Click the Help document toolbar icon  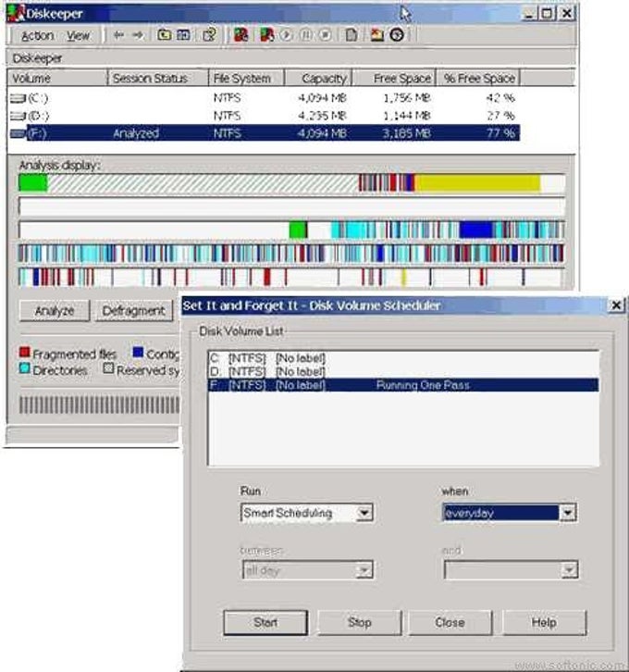pos(209,35)
